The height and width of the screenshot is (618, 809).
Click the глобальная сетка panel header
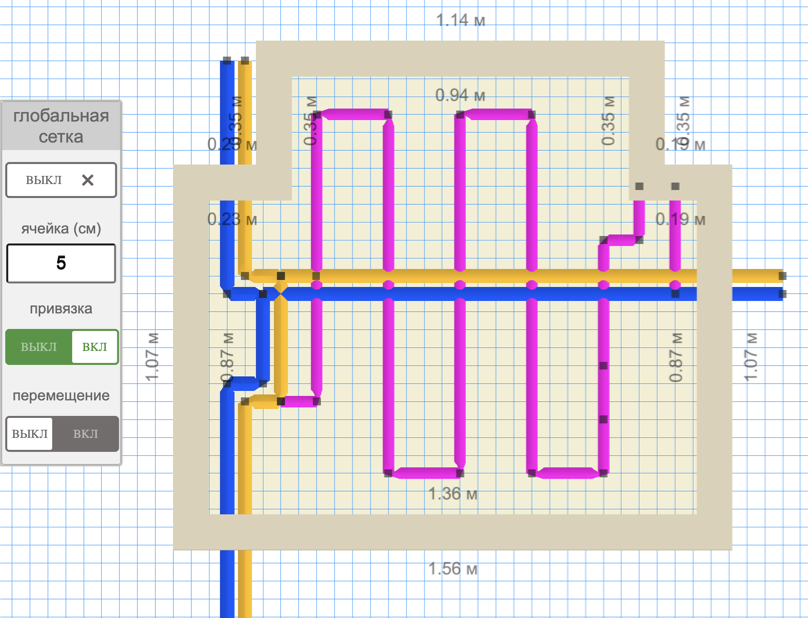(61, 125)
